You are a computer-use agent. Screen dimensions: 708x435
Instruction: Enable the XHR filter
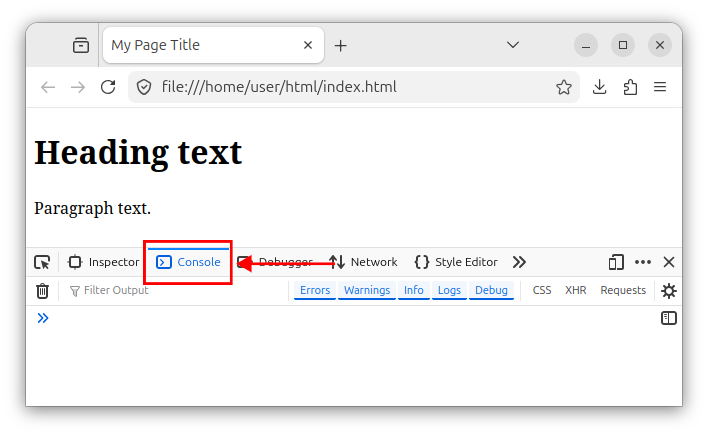pyautogui.click(x=576, y=290)
